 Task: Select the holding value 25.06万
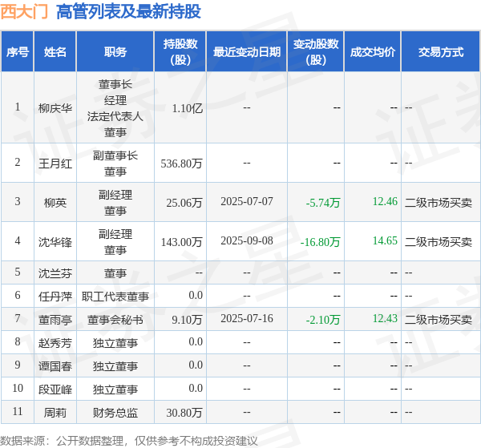tap(184, 203)
